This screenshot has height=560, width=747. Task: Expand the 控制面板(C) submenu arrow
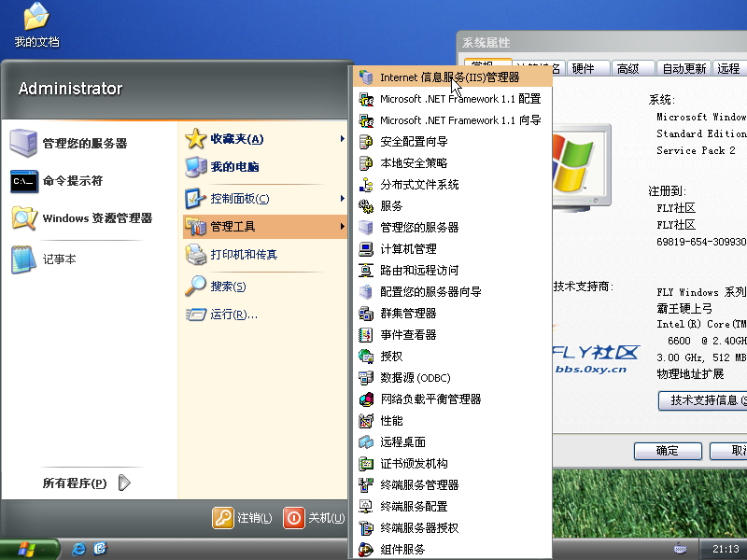(x=342, y=198)
